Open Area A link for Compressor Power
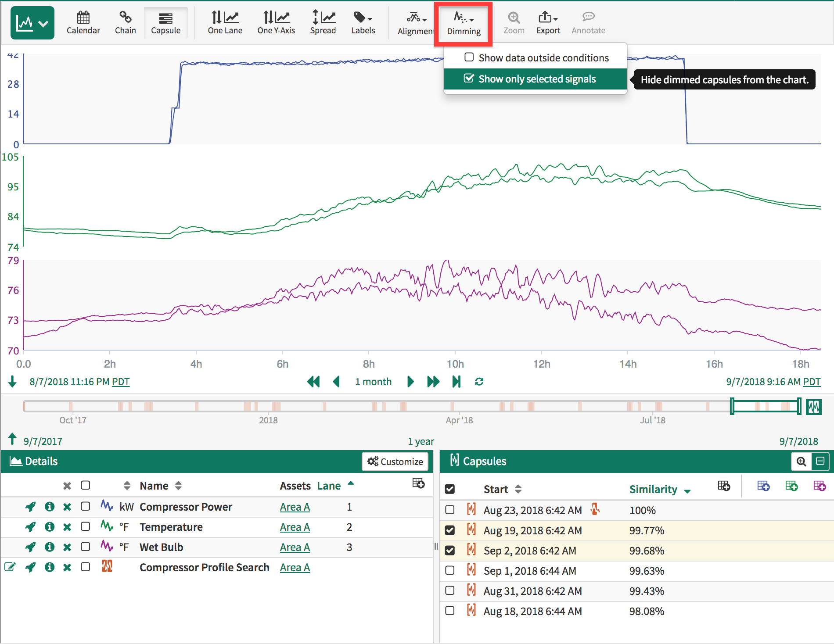Image resolution: width=834 pixels, height=644 pixels. click(x=295, y=507)
